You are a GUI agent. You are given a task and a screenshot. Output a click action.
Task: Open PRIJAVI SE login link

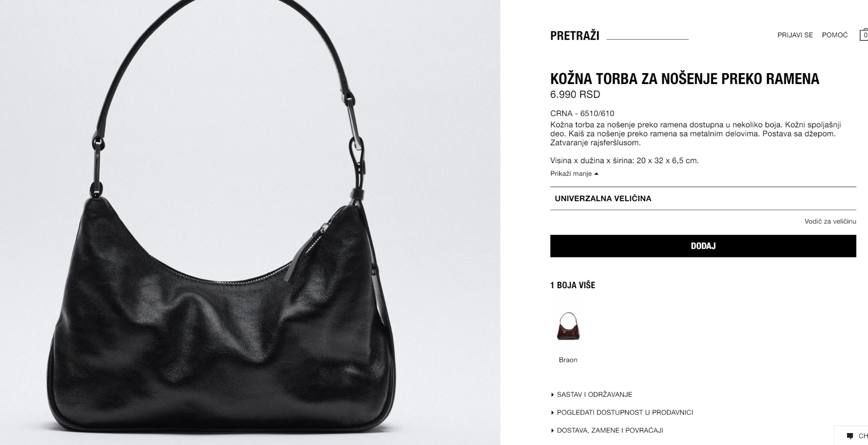coord(795,35)
